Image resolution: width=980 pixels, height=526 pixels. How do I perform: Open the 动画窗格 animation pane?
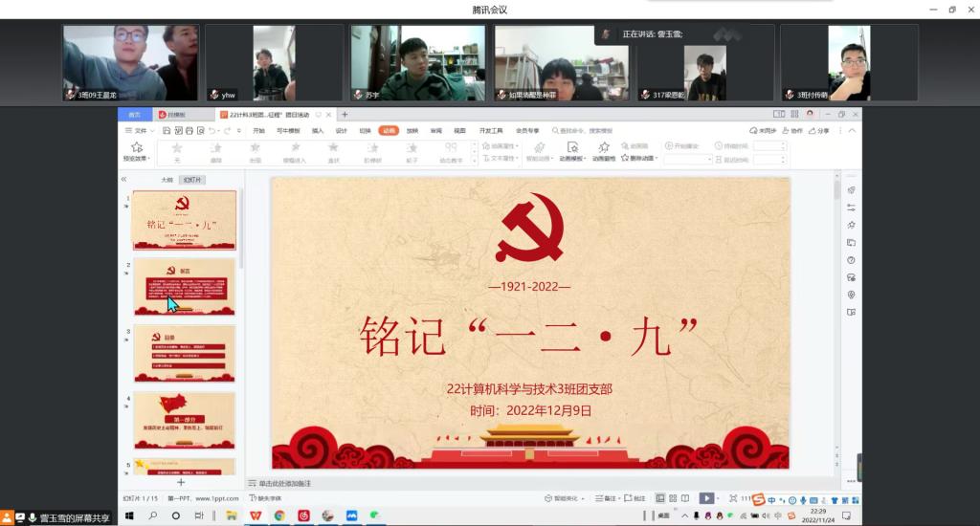tap(603, 151)
